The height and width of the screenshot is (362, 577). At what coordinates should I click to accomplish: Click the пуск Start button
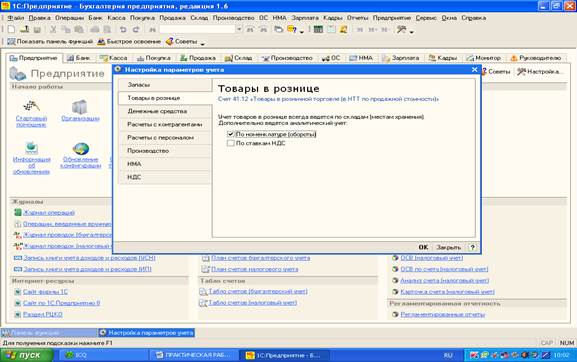coord(27,355)
